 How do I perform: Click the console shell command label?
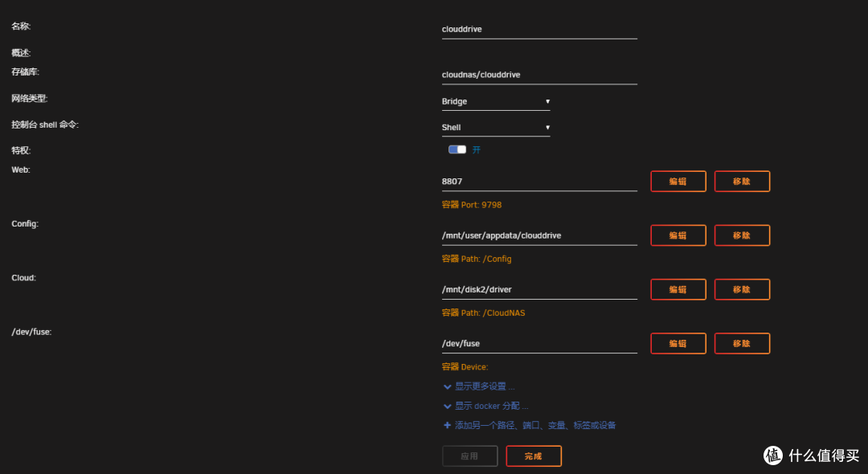[45, 125]
